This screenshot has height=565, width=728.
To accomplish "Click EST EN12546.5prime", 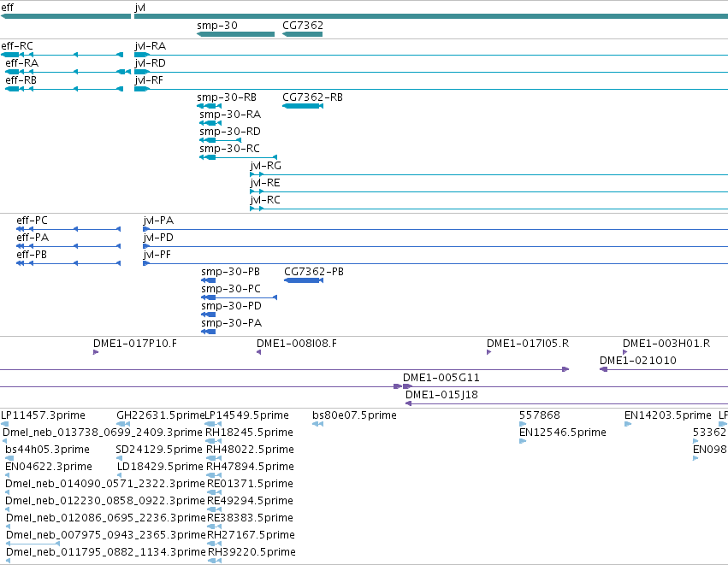I will (x=523, y=441).
